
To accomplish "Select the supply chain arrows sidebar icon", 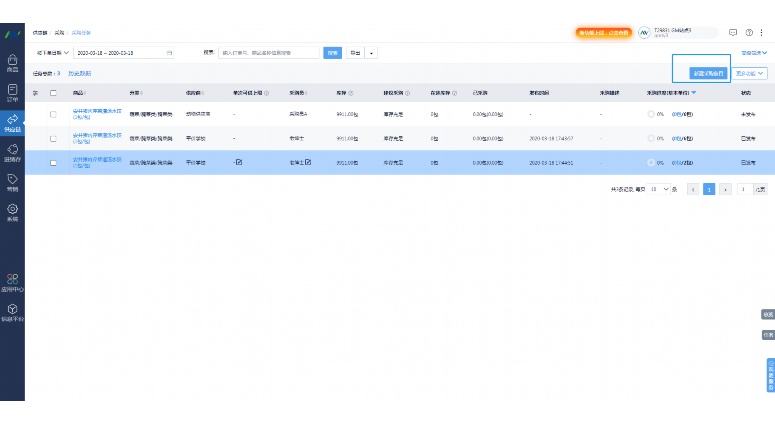I will click(x=12, y=119).
